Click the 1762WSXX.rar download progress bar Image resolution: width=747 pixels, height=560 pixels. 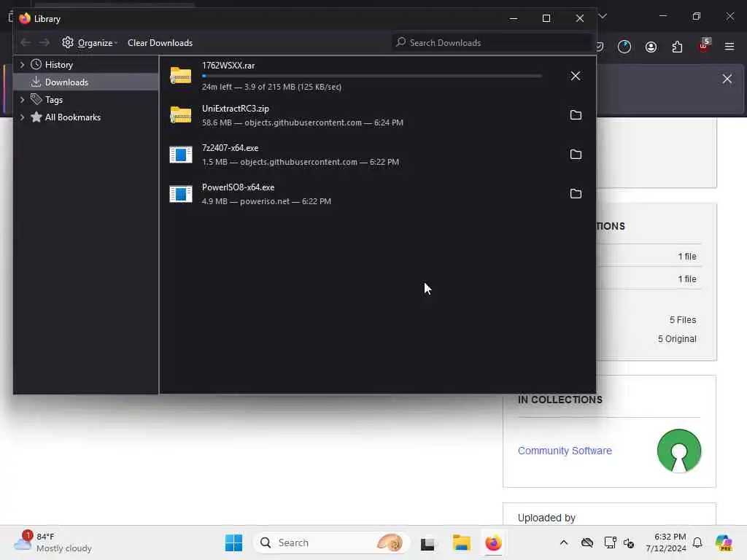[x=371, y=76]
